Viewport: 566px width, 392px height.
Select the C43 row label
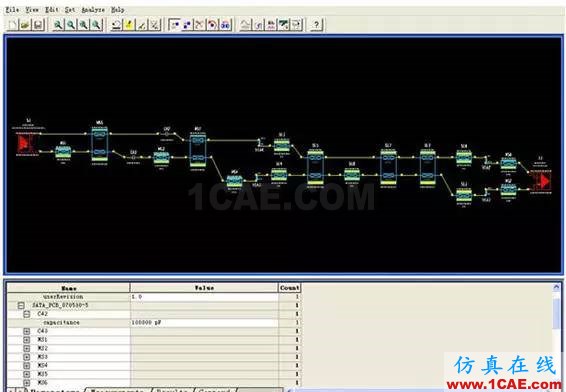(42, 331)
